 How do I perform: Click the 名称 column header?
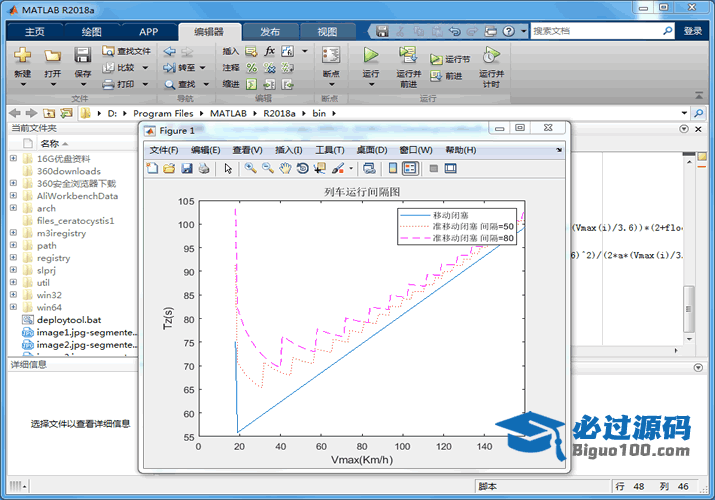50,144
